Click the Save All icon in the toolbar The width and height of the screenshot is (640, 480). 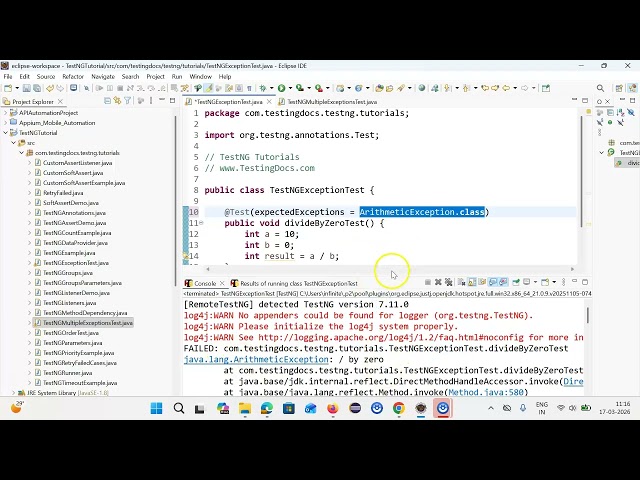(37, 88)
